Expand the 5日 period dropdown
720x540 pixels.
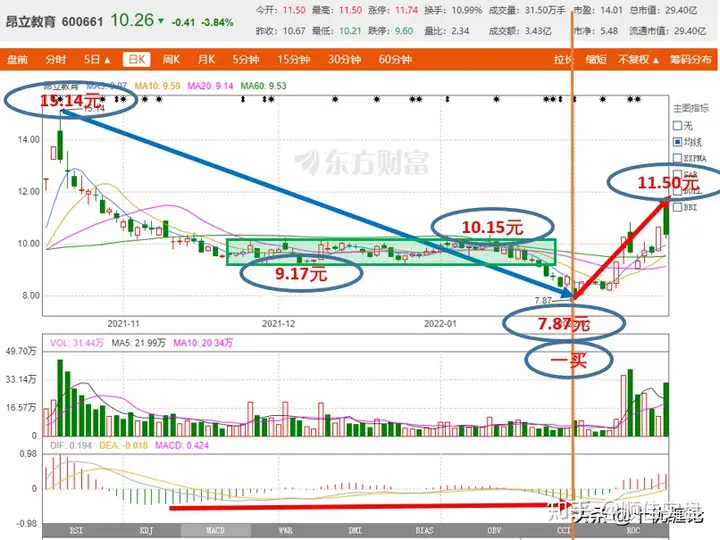tap(97, 60)
